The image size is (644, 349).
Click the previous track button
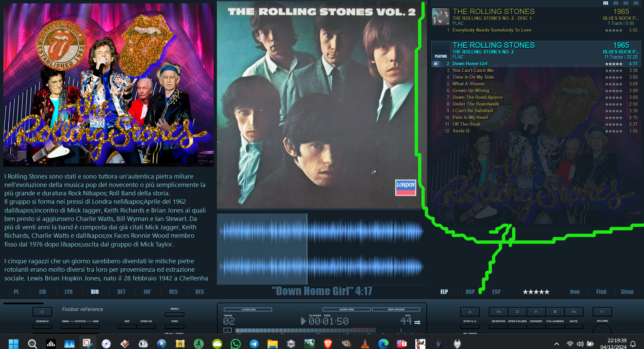coord(498,312)
